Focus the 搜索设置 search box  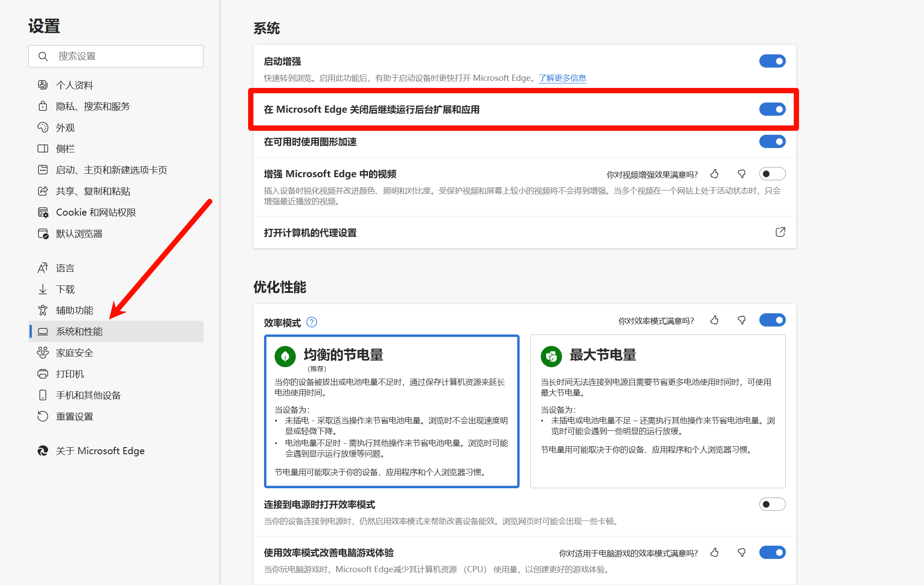(x=116, y=56)
